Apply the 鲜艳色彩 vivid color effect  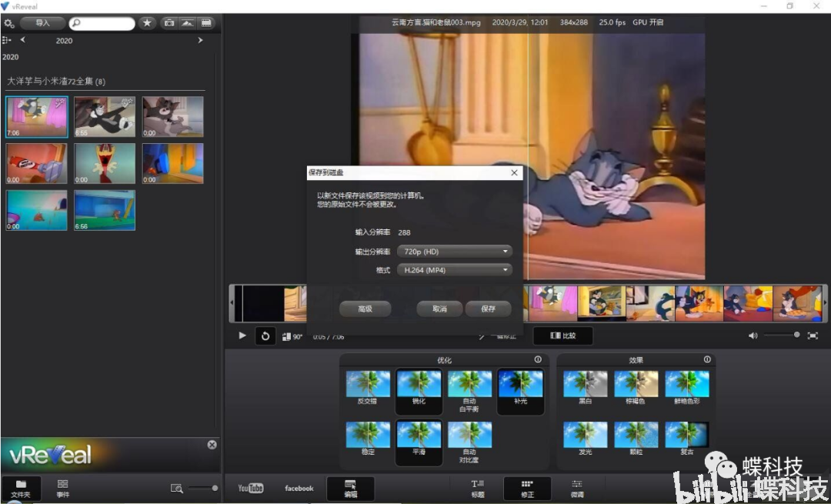(687, 388)
